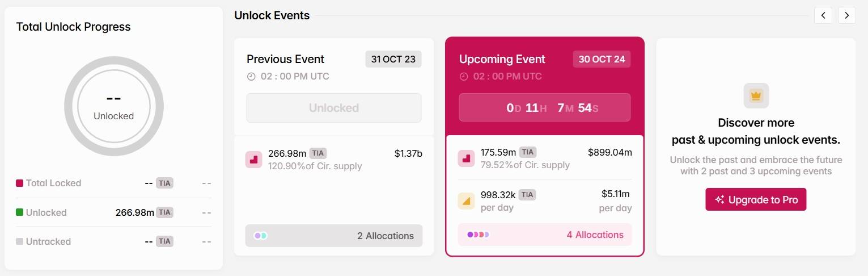Show next unlock events with right chevron
Screen dimensions: 868x276
pos(847,15)
